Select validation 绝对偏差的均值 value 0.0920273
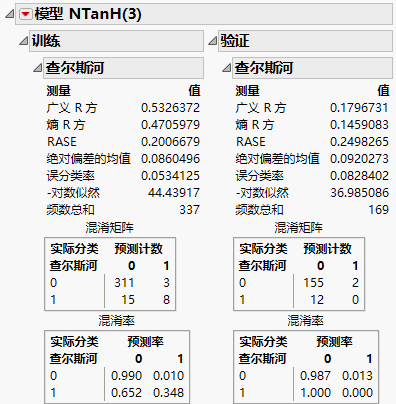This screenshot has width=396, height=404. click(359, 159)
